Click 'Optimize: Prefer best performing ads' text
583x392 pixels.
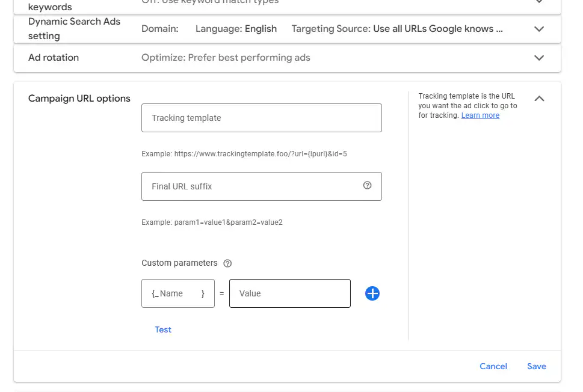click(226, 58)
